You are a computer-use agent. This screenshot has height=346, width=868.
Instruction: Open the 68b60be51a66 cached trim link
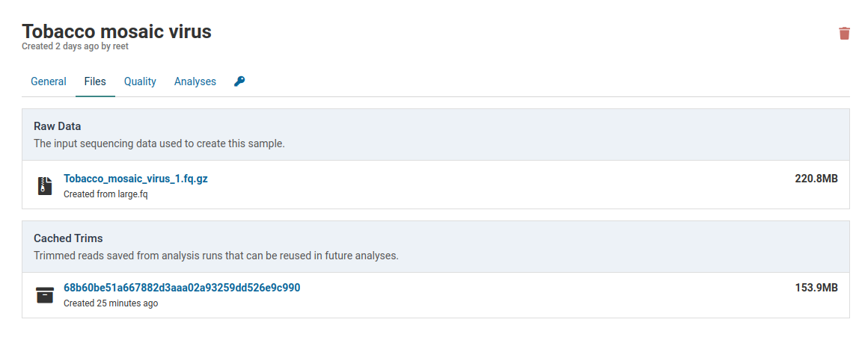tap(182, 288)
